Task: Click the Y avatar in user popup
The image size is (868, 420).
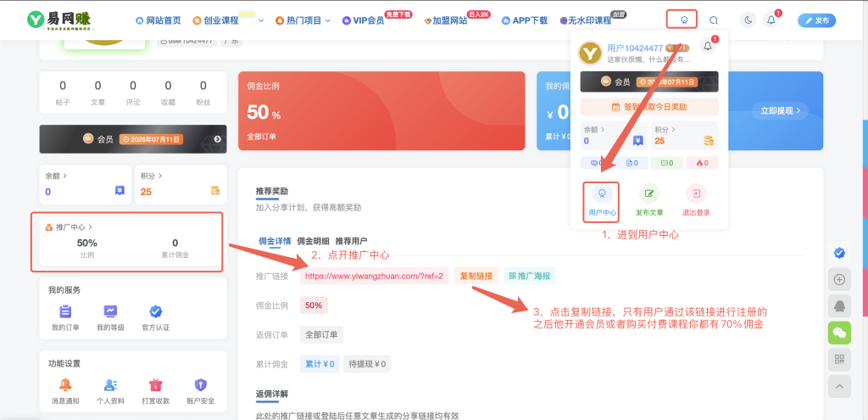Action: (591, 53)
